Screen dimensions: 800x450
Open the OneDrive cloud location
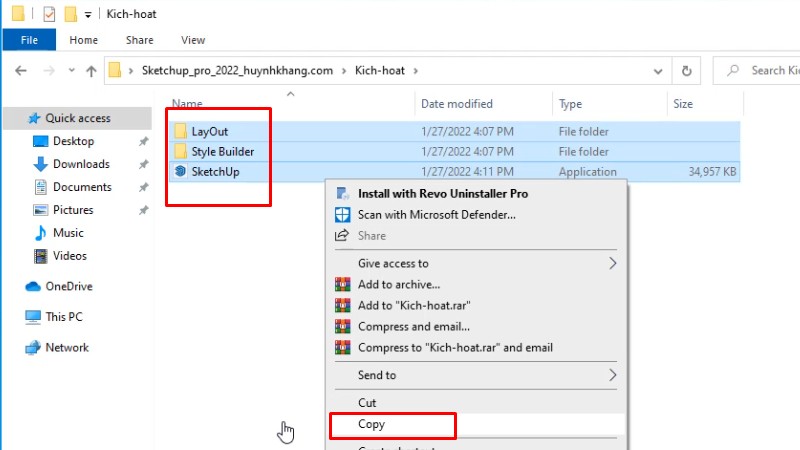coord(68,286)
